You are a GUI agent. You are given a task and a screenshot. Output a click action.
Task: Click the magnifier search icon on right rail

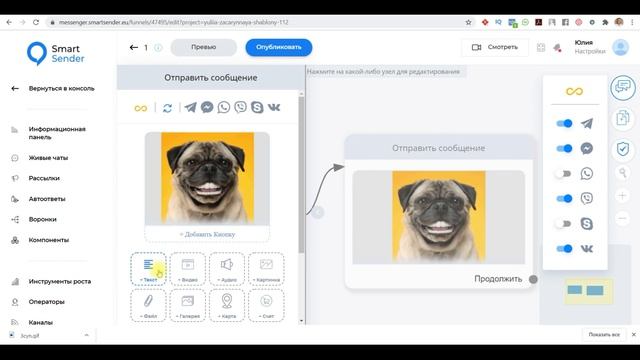coord(622,173)
